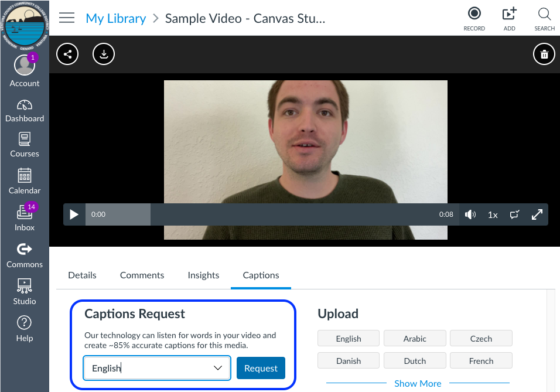Click the Request captions button
Viewport: 560px width, 392px height.
click(x=261, y=368)
